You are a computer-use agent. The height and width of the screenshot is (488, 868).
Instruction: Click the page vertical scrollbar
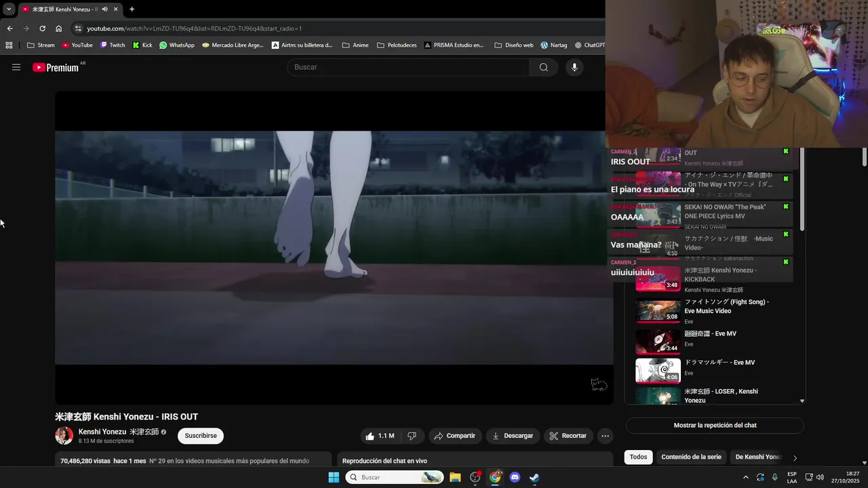(864, 156)
